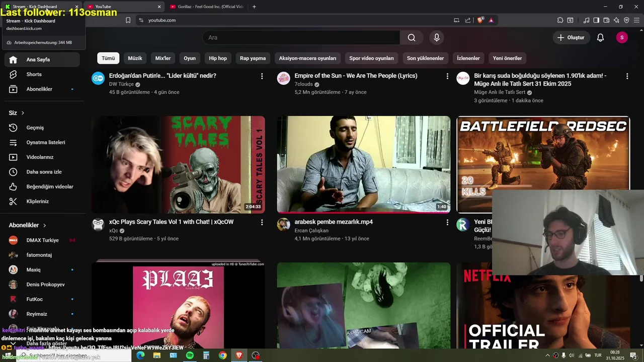Toggle the browser sidebar panel icon
Viewport: 644px width, 362px height.
[x=596, y=20]
